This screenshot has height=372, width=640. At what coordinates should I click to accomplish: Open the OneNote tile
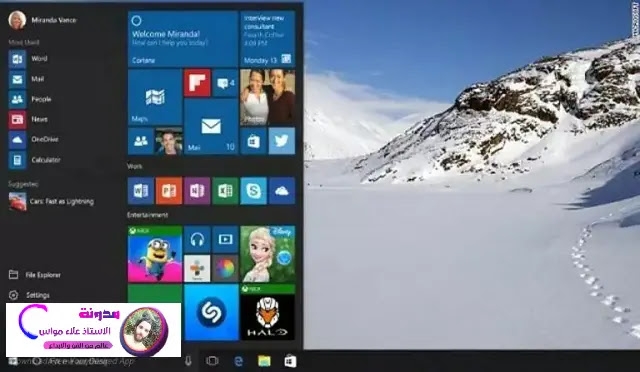pyautogui.click(x=197, y=191)
